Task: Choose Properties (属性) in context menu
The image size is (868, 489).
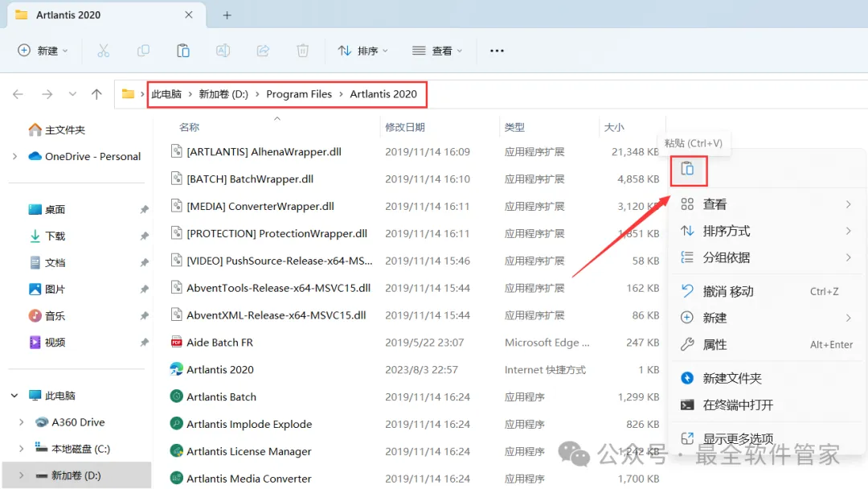Action: 767,344
